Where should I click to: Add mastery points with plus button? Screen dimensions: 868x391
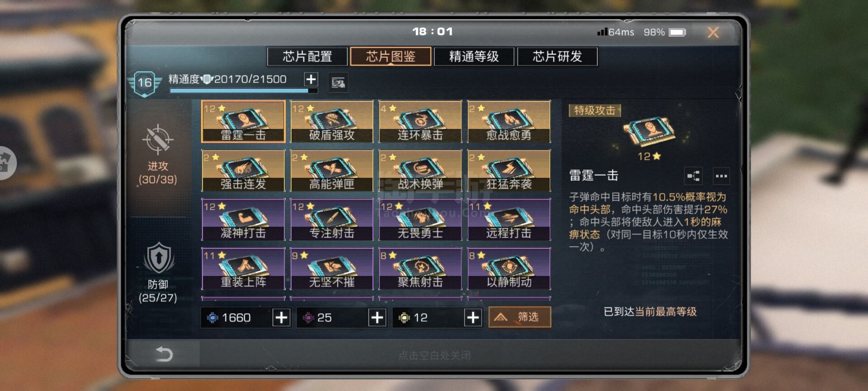(x=311, y=79)
